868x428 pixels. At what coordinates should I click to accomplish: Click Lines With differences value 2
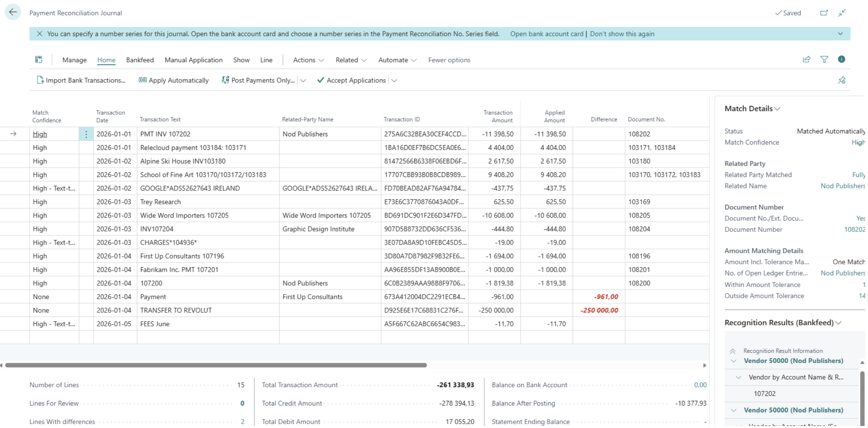(x=242, y=422)
